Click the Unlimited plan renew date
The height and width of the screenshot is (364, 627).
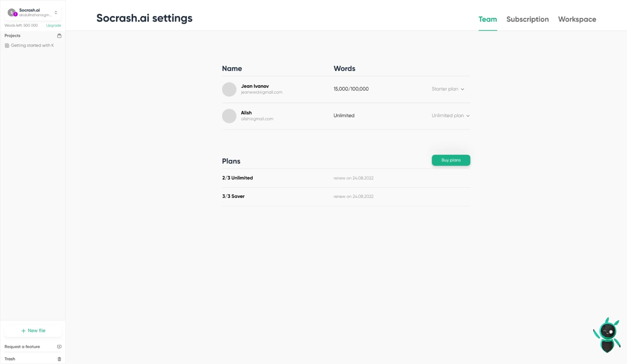[353, 178]
